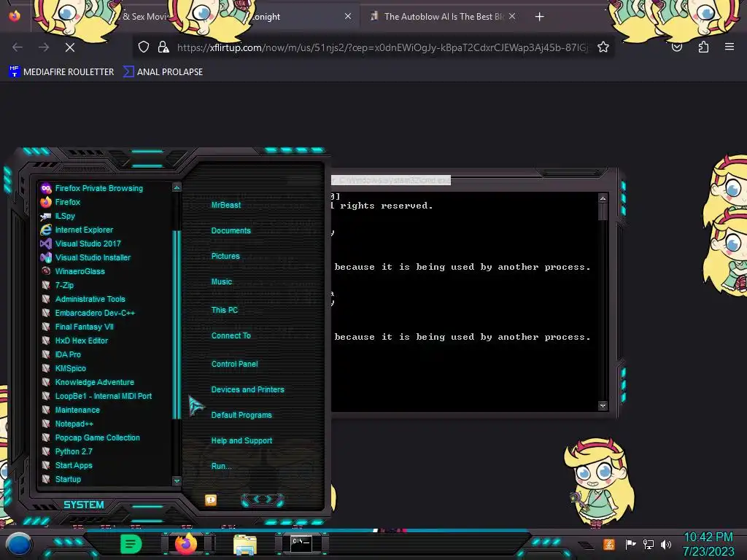Open Python 2.7 folder
The height and width of the screenshot is (560, 747).
[66, 451]
